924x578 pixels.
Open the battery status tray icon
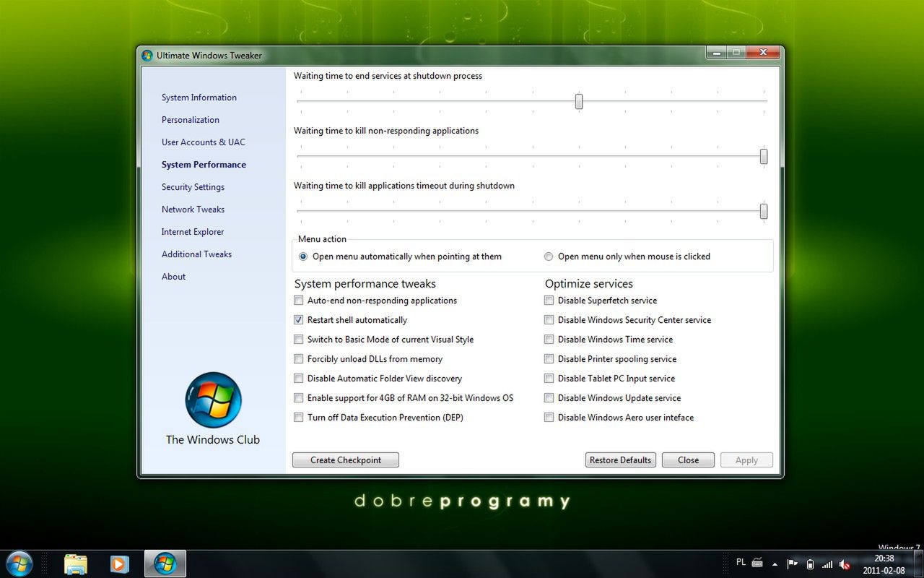[809, 564]
